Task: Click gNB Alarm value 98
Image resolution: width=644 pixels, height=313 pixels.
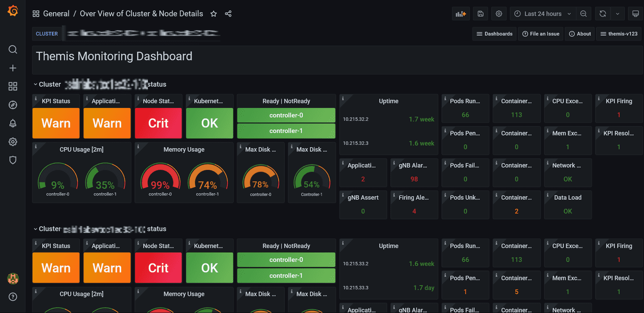Action: click(414, 179)
